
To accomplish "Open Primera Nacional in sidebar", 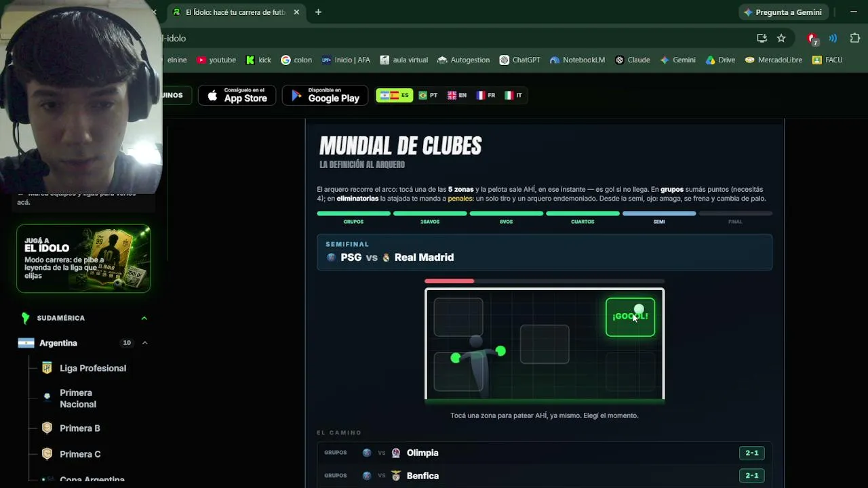I will [78, 399].
